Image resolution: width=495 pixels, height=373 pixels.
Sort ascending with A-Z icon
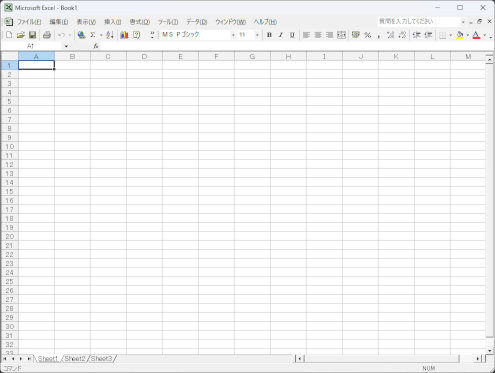(110, 35)
